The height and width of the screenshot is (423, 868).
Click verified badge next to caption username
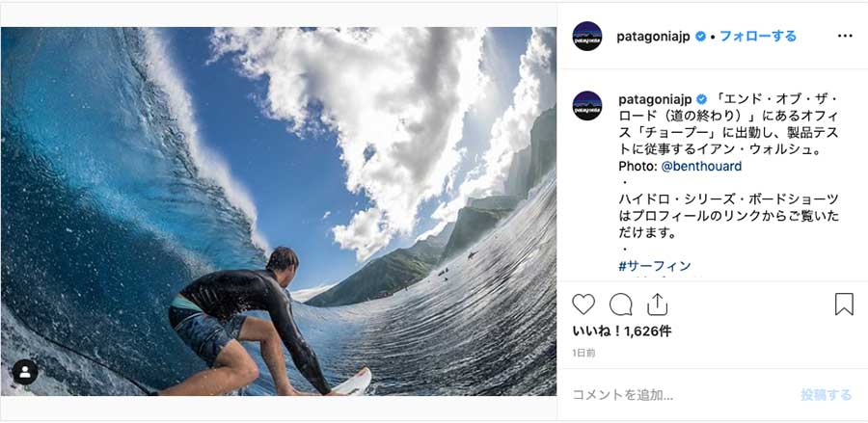tap(701, 99)
